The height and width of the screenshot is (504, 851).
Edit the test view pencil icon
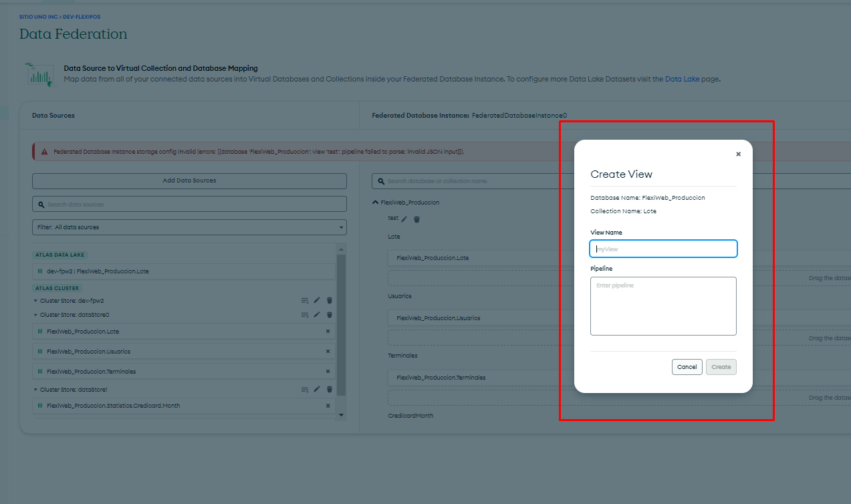click(404, 219)
